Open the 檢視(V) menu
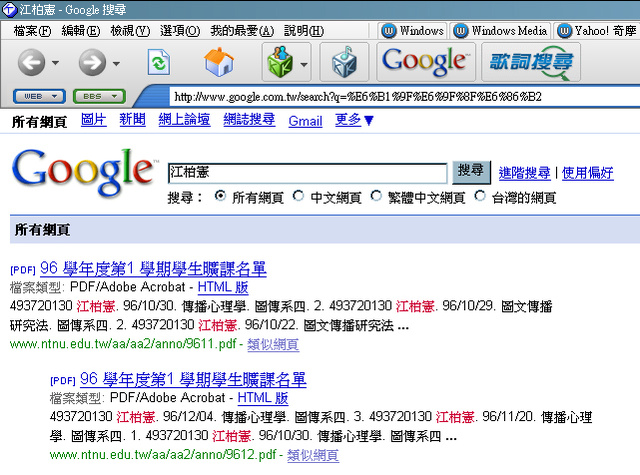 (x=130, y=31)
